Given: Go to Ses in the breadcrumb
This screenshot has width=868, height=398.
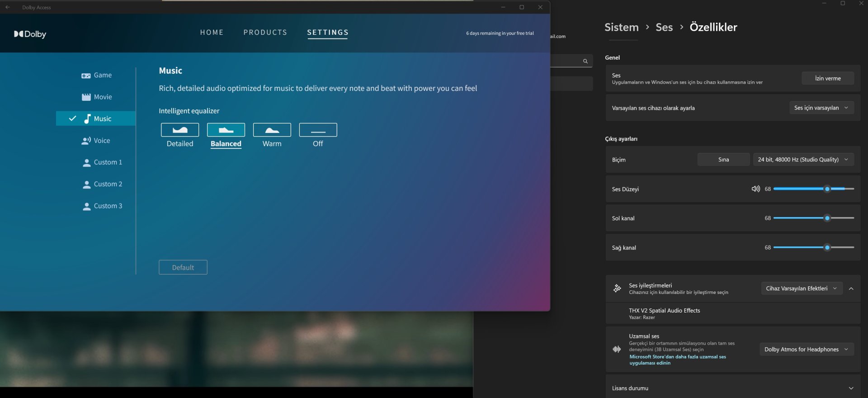Looking at the screenshot, I should click(664, 27).
